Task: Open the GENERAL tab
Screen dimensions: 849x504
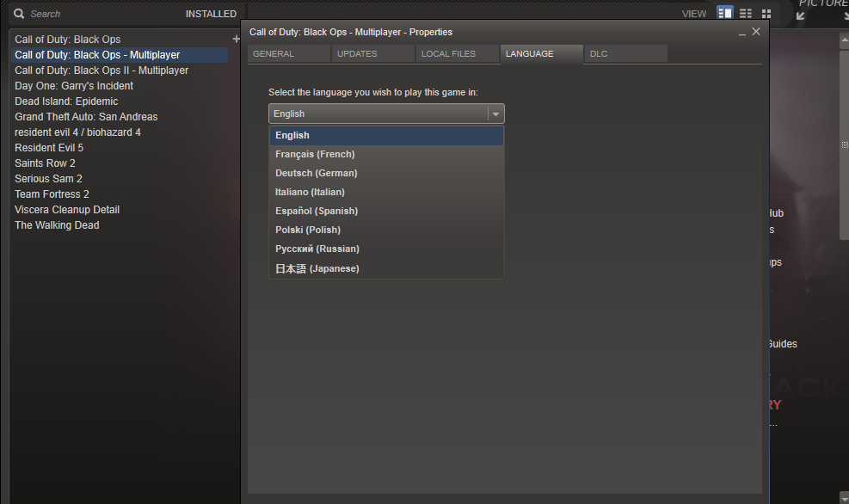Action: [x=289, y=53]
